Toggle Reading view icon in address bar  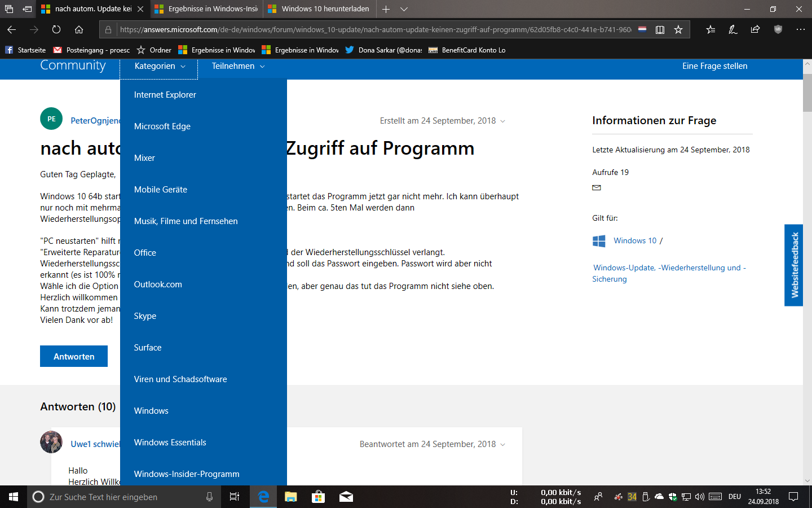click(x=660, y=29)
